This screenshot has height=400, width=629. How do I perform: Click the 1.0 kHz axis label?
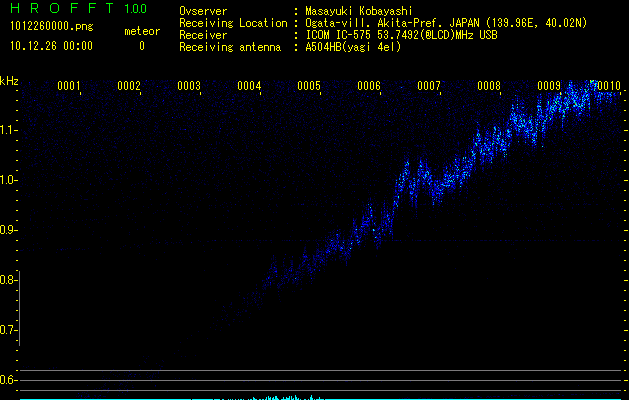point(8,180)
